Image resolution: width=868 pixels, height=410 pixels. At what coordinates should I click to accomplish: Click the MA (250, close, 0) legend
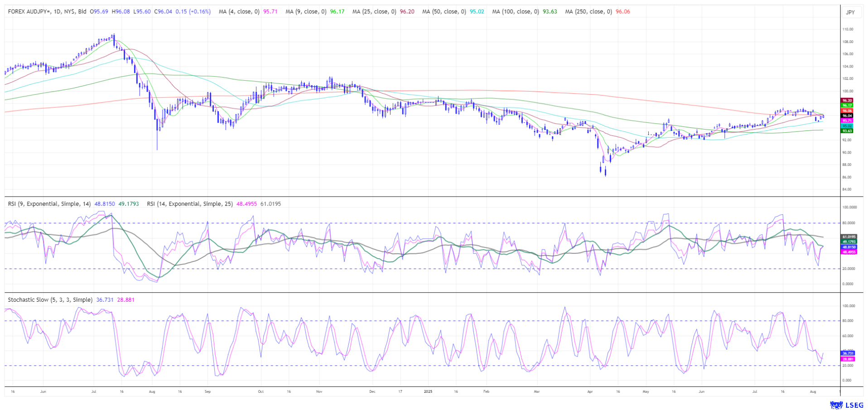point(588,12)
